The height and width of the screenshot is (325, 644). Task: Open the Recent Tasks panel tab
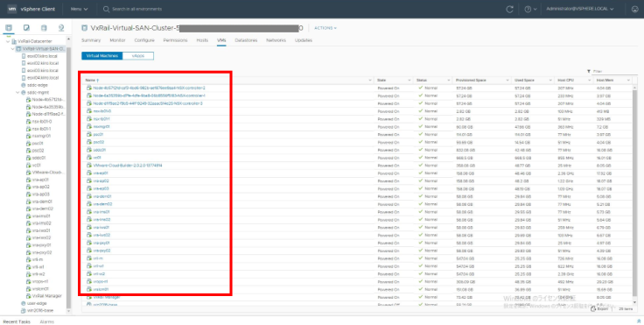(17, 321)
